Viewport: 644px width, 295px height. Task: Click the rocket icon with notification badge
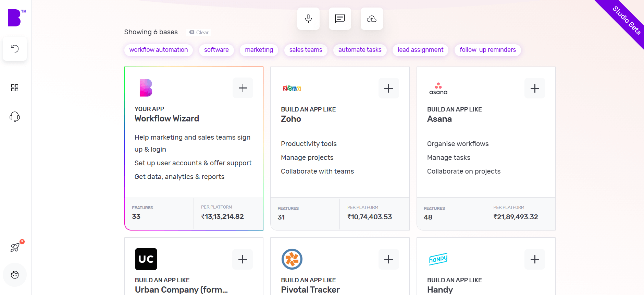pyautogui.click(x=15, y=247)
